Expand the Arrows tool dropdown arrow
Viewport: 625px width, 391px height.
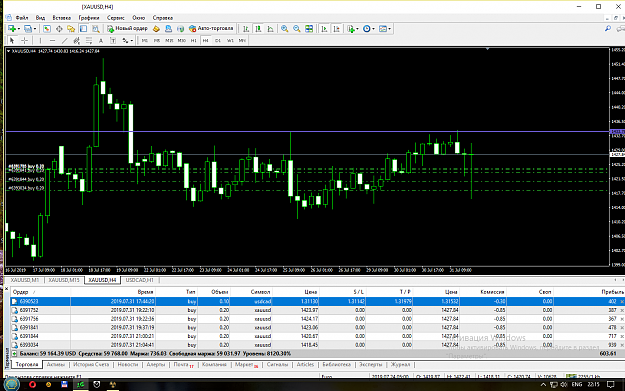coord(132,40)
